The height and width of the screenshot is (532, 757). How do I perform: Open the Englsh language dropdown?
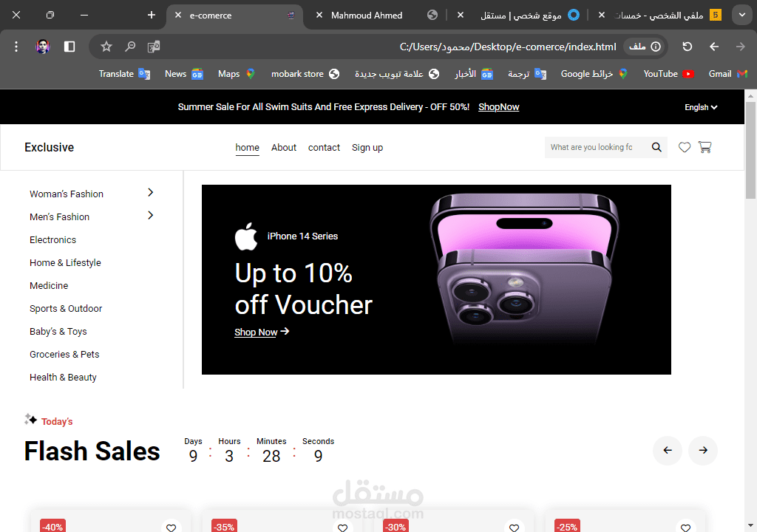[x=701, y=107]
